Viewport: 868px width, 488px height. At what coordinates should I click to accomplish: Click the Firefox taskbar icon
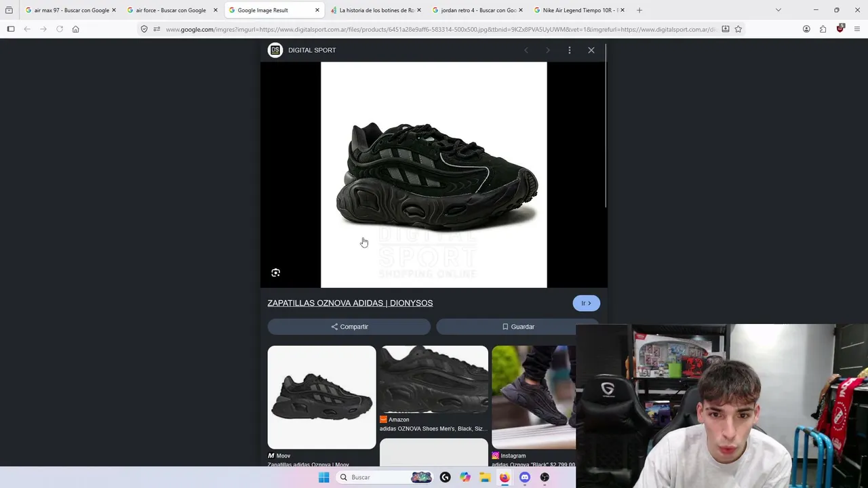pyautogui.click(x=505, y=477)
